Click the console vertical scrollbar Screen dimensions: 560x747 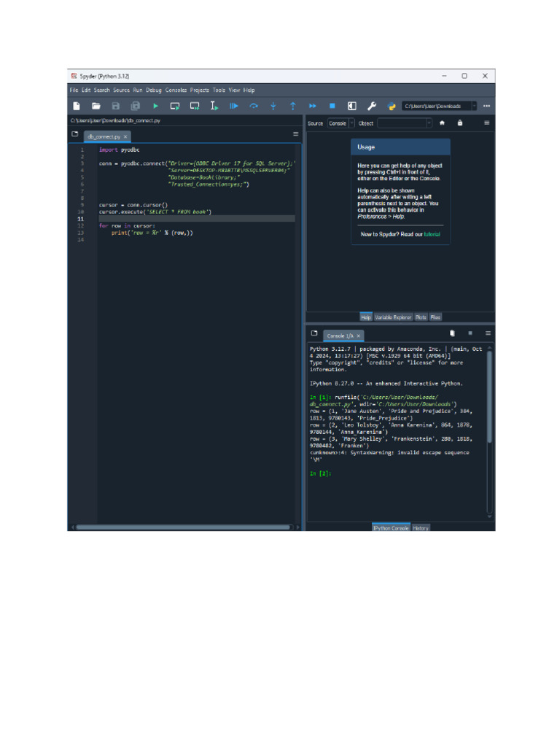tap(489, 396)
